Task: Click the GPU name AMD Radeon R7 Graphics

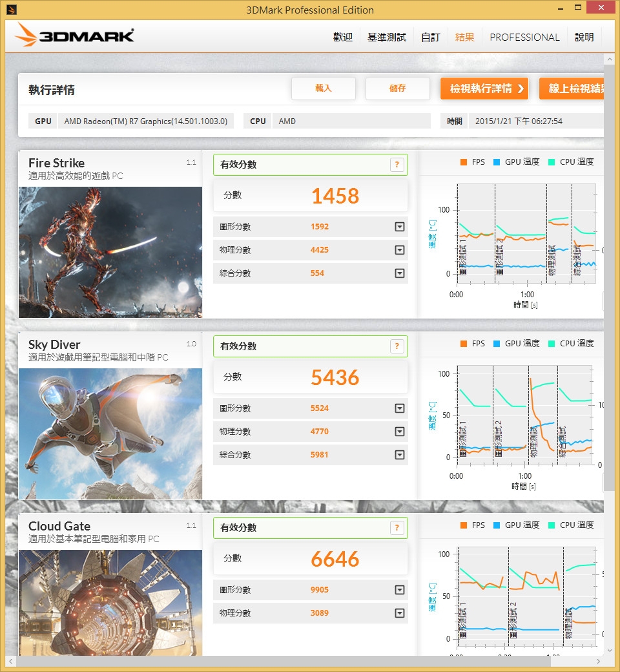Action: (x=146, y=121)
